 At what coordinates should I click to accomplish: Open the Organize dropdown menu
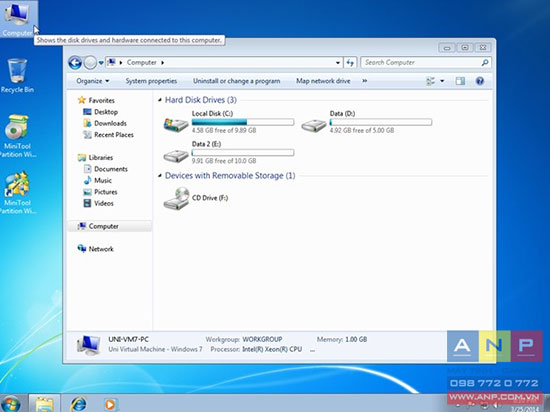coord(93,81)
